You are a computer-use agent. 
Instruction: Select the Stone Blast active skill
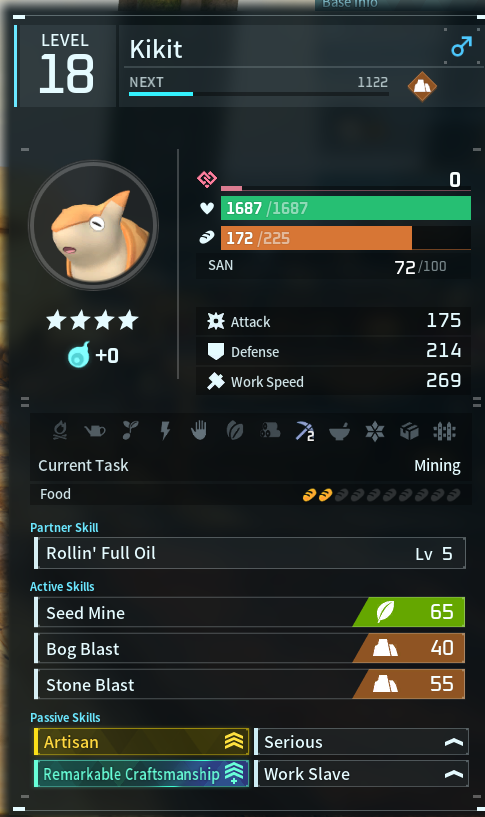coord(250,684)
